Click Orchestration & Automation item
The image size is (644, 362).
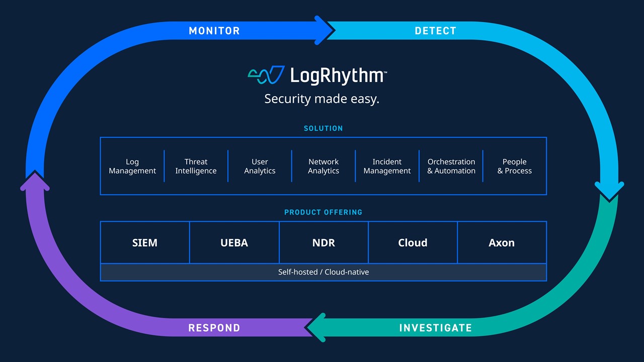pyautogui.click(x=451, y=166)
